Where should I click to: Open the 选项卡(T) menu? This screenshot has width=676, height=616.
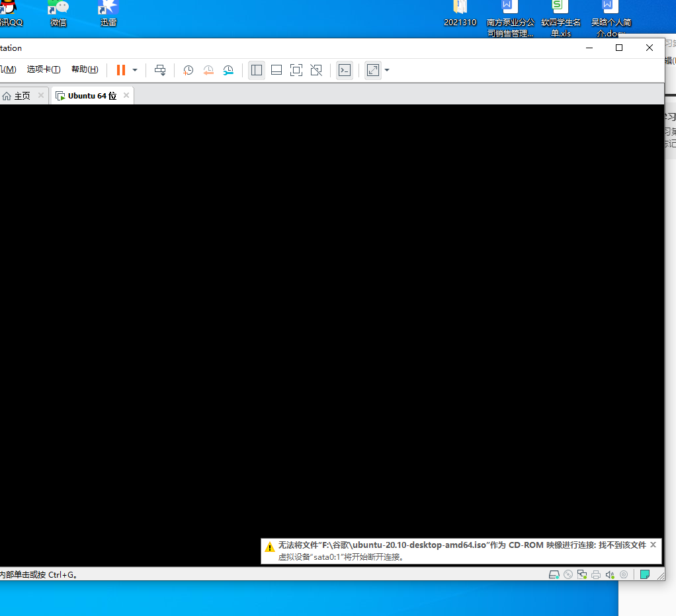click(44, 69)
